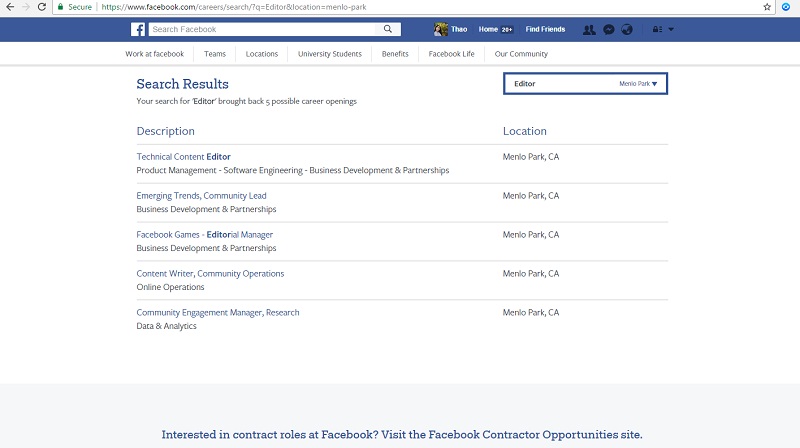Click Menlo Park, CA in Facebook Games row
This screenshot has width=800, height=448.
click(531, 235)
